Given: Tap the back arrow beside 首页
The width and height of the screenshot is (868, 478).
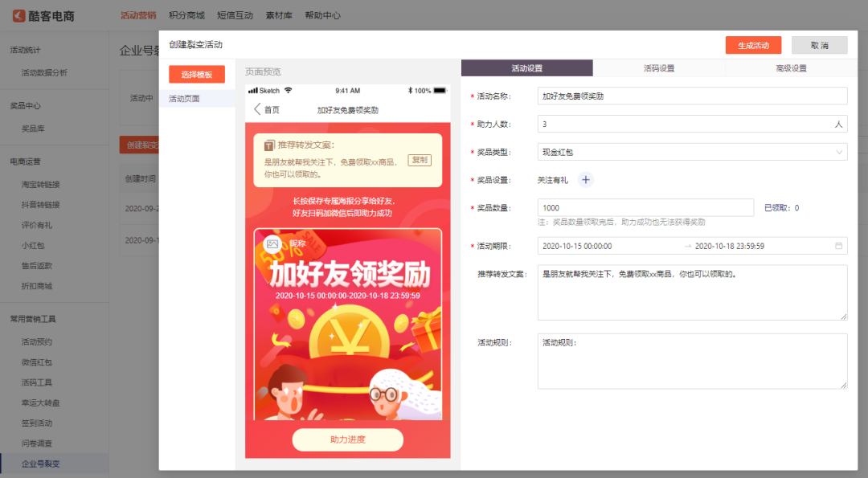Looking at the screenshot, I should [257, 109].
